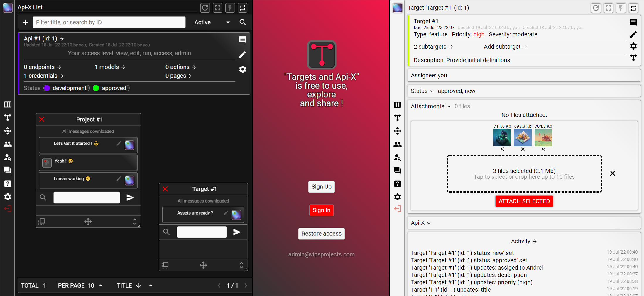The height and width of the screenshot is (296, 644).
Task: Click the Sign Up button
Action: point(321,187)
